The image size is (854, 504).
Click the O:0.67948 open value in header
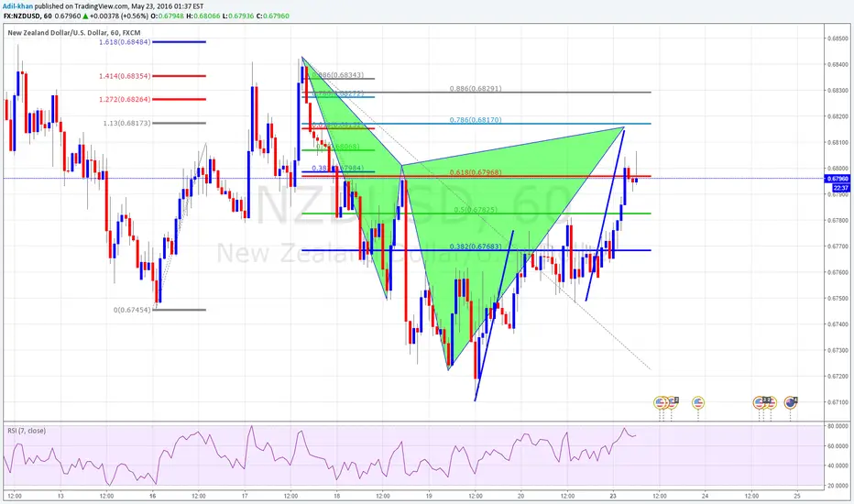tap(167, 16)
